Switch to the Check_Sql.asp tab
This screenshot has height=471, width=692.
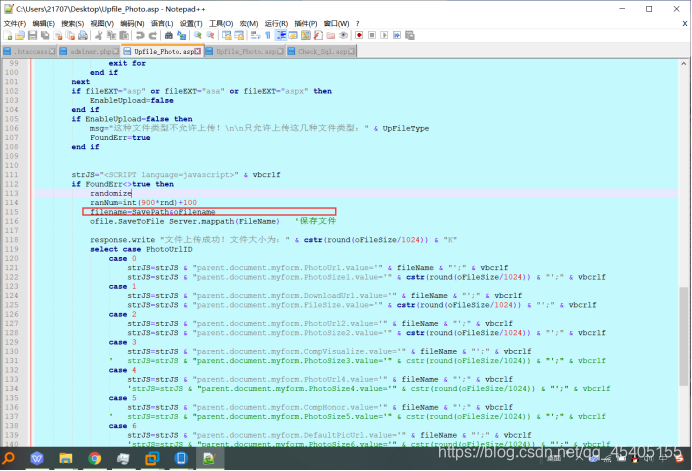321,51
